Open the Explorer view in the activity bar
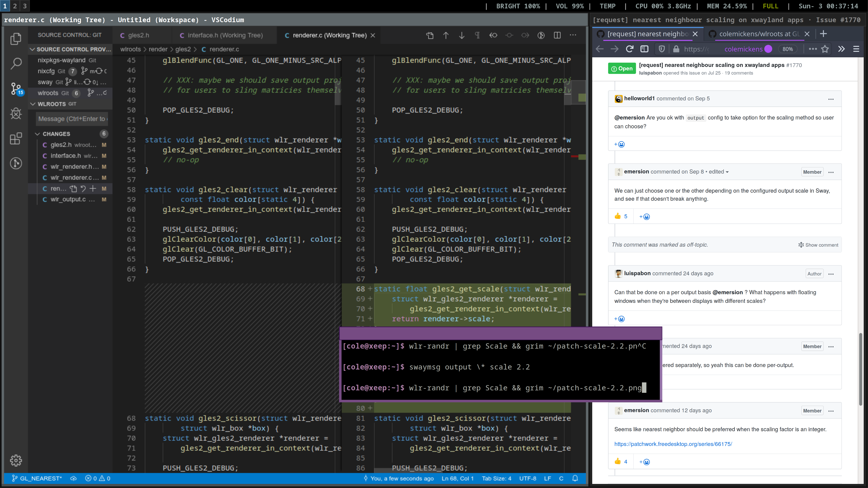The image size is (868, 488). click(16, 39)
